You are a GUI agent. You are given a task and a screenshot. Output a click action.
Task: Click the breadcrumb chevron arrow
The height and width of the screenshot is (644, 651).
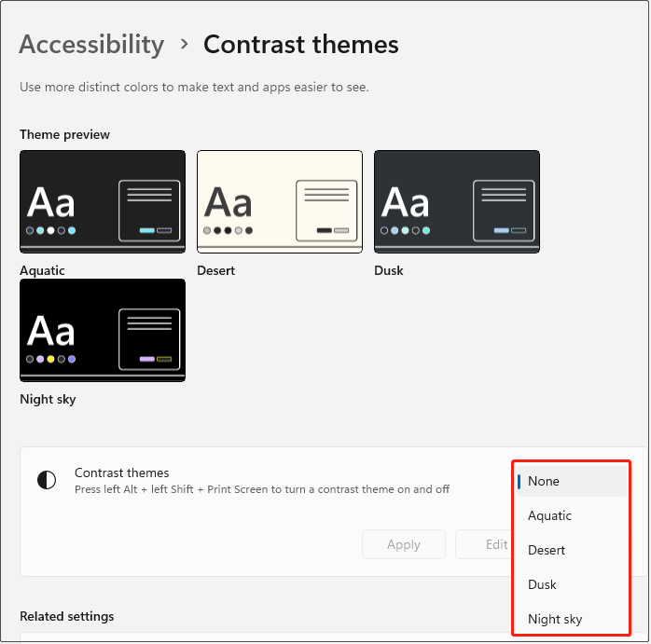click(x=185, y=44)
